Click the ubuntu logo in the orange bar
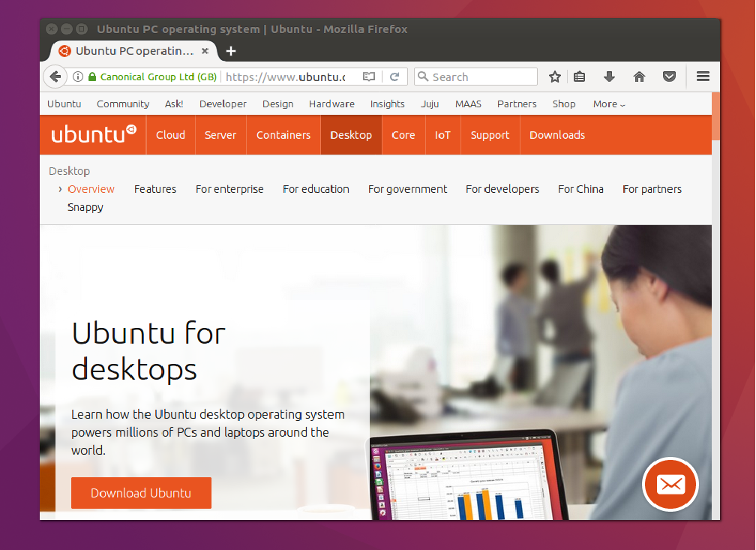Image resolution: width=756 pixels, height=550 pixels. coord(94,134)
